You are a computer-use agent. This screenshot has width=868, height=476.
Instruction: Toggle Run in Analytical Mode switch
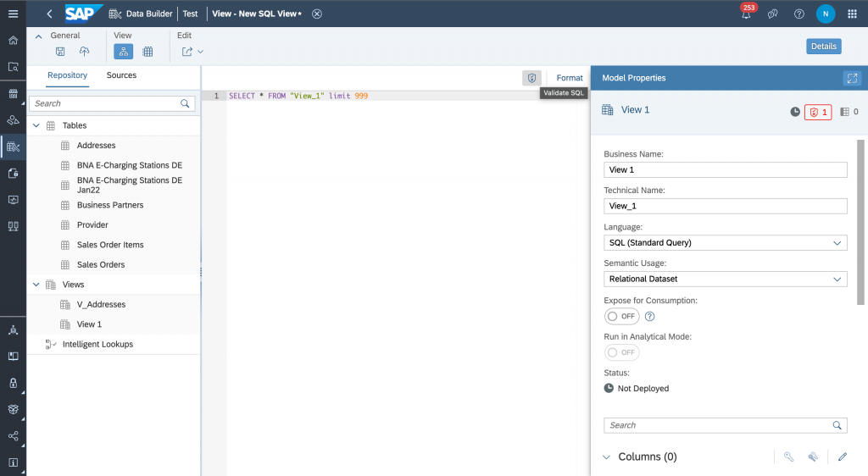point(621,352)
